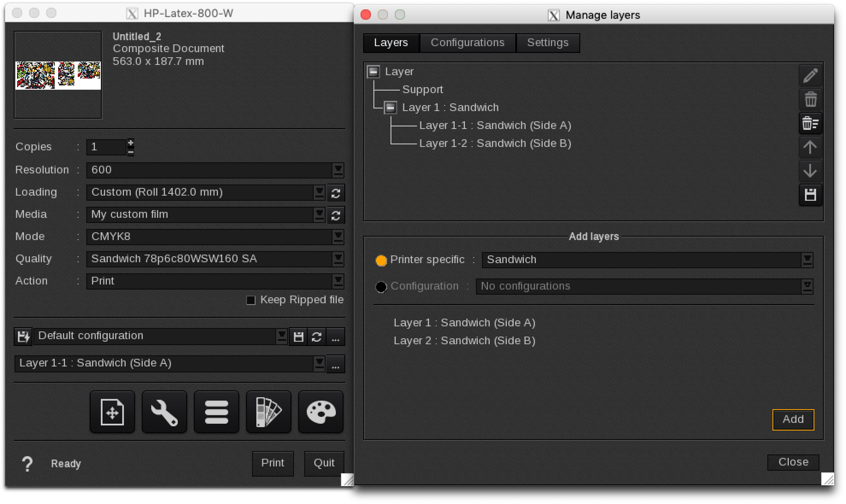Viewport: 846px width, 504px height.
Task: Enable Keep Ripped file checkbox
Action: pos(251,300)
